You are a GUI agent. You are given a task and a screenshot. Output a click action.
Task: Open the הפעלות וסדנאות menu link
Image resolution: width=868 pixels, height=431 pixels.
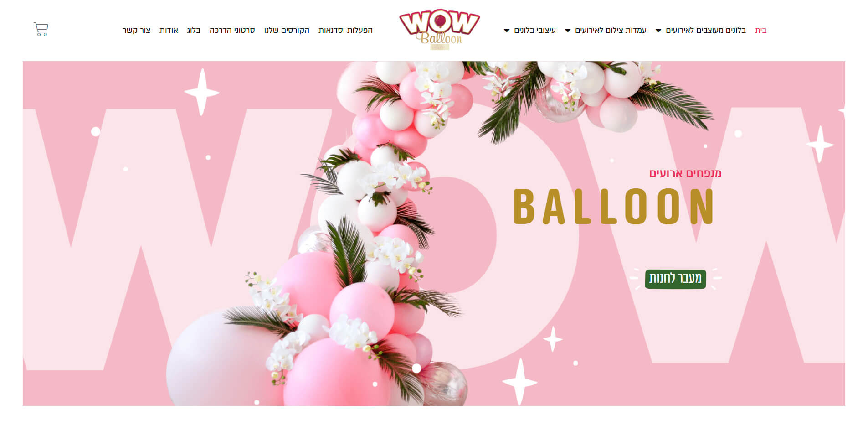[x=345, y=30]
